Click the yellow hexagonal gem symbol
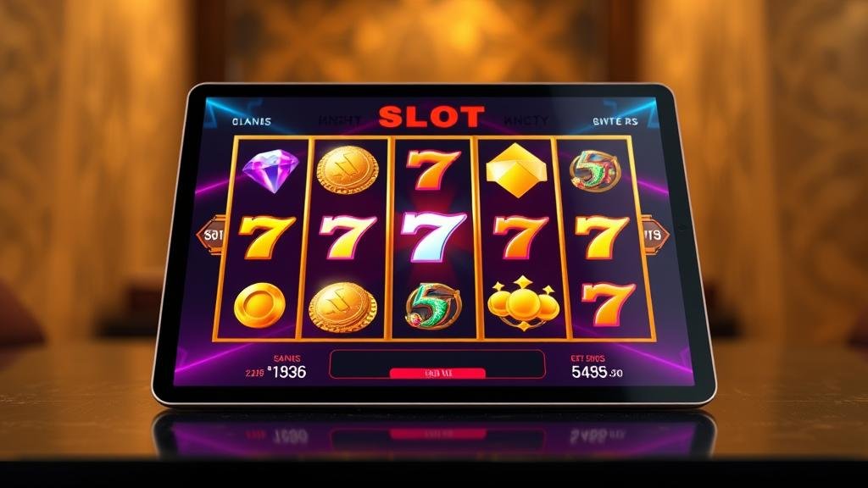 [x=516, y=170]
